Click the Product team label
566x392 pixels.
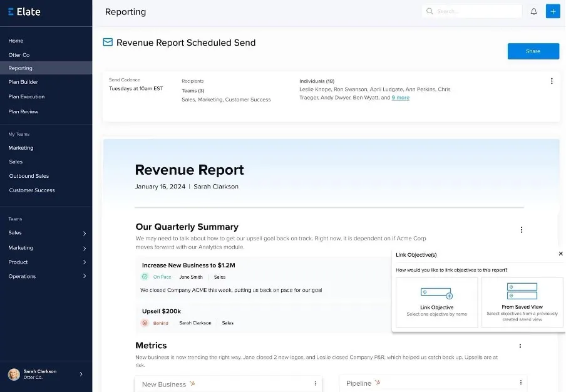coord(18,262)
